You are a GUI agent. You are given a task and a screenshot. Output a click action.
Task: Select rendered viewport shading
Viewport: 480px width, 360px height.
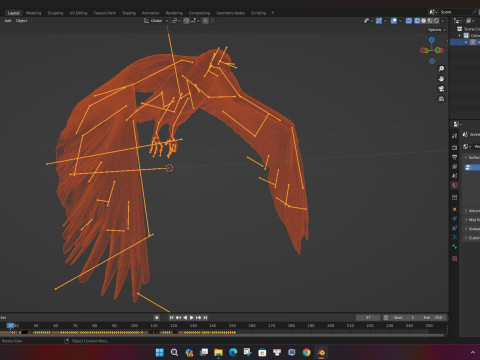(x=436, y=21)
